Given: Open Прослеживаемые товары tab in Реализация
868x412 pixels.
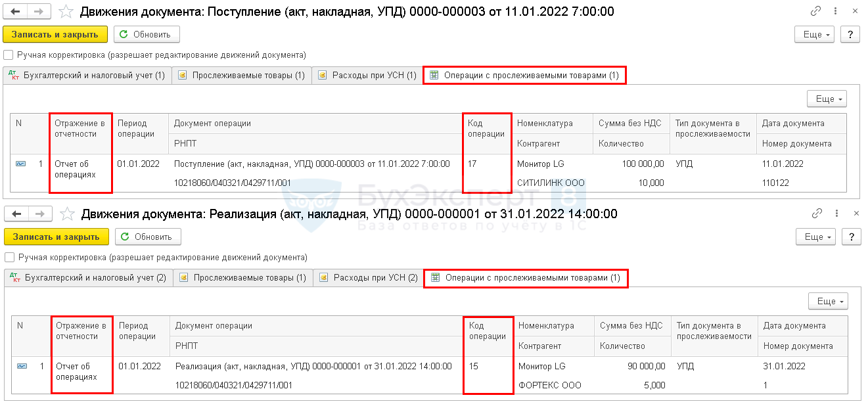Looking at the screenshot, I should (242, 278).
